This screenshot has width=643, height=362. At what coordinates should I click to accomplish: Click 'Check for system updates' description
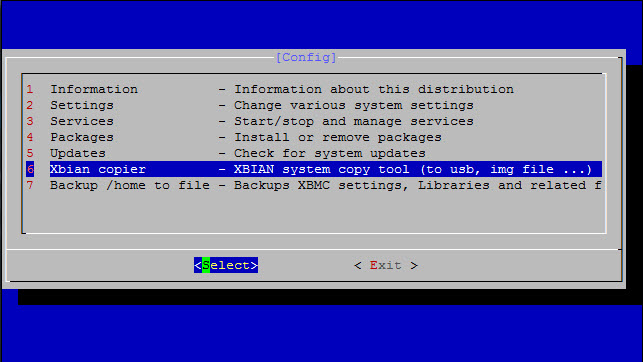pos(330,153)
